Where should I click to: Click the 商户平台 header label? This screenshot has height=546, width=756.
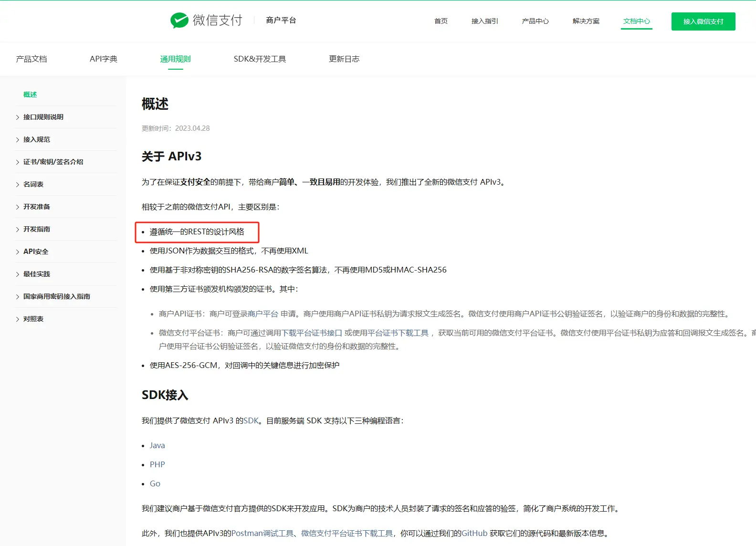(281, 20)
